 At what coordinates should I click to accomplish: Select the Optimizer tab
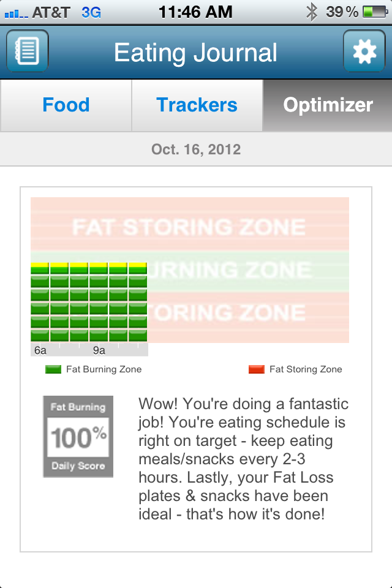328,105
